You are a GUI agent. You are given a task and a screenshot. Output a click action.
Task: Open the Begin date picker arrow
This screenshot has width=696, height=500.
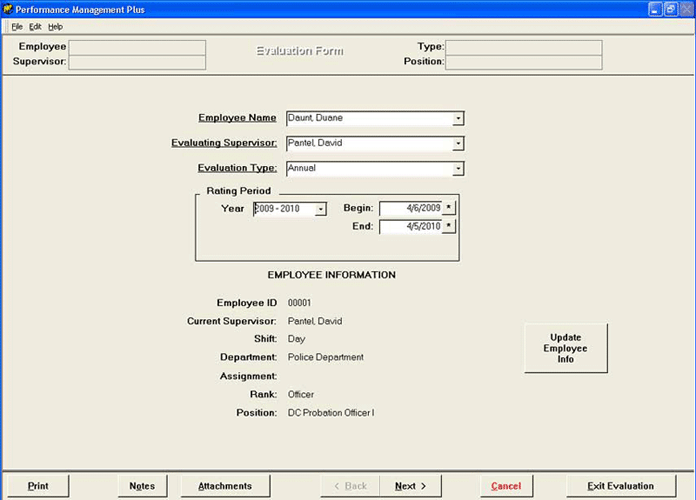(449, 208)
